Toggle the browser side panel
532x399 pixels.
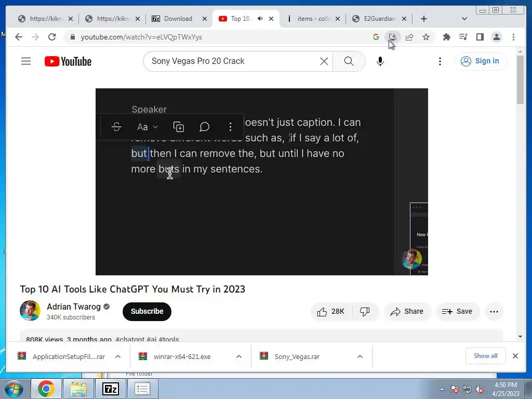[x=480, y=37]
